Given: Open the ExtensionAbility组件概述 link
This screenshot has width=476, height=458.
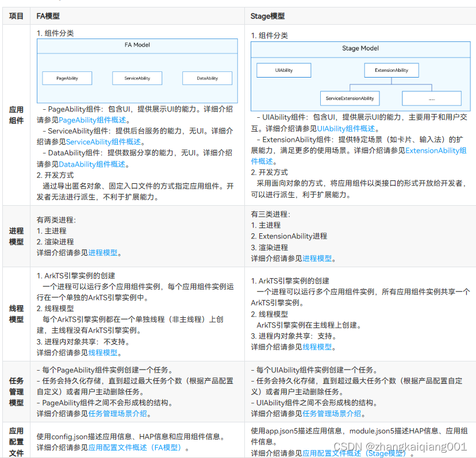Looking at the screenshot, I should point(436,151).
